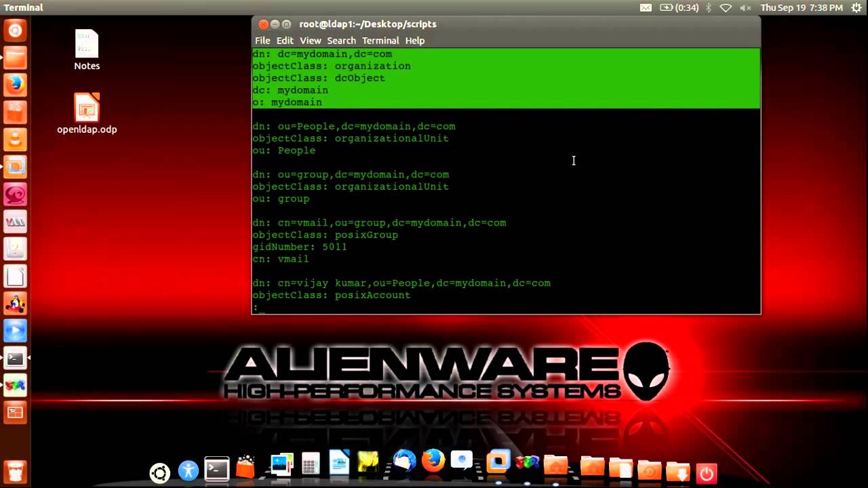
Task: Open the Ubuntu Dash home launcher
Action: 15,30
